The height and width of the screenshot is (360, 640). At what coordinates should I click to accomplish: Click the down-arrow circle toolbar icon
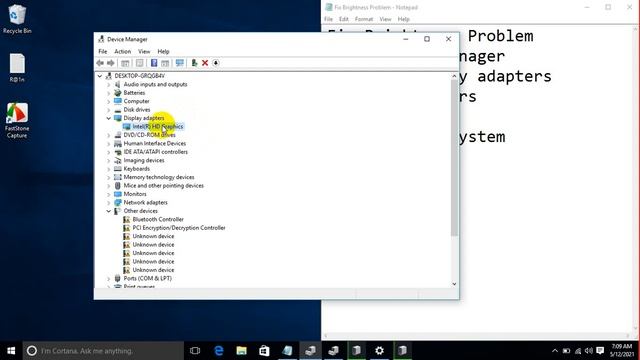[x=216, y=63]
